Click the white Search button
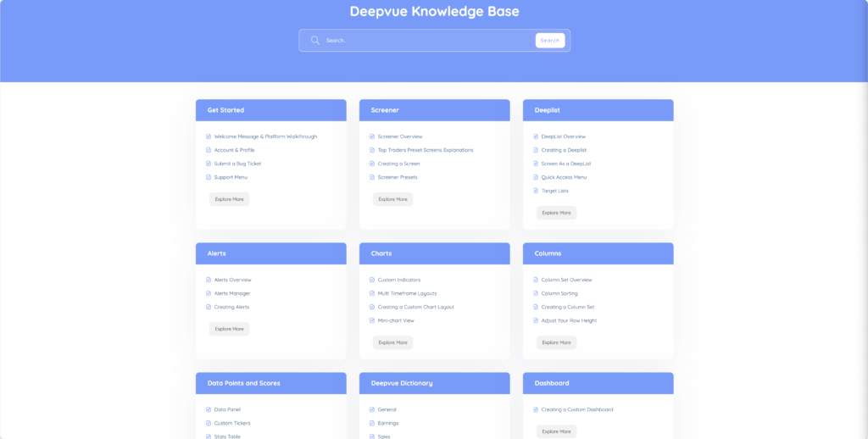The image size is (868, 439). pos(549,41)
